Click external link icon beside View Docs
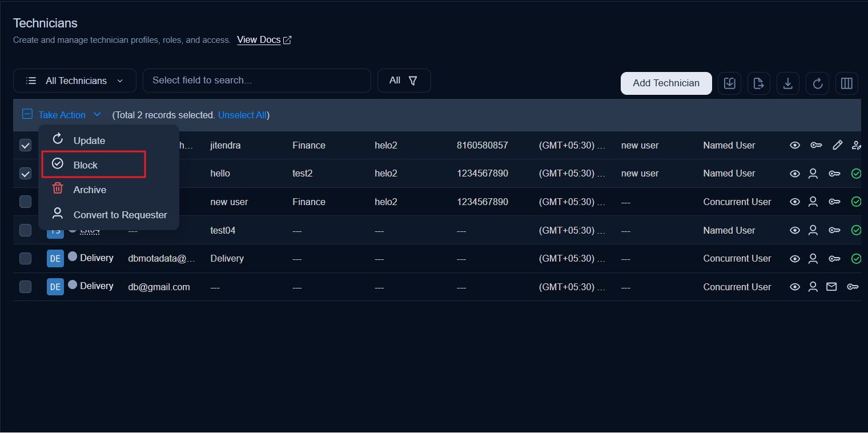 pyautogui.click(x=287, y=40)
